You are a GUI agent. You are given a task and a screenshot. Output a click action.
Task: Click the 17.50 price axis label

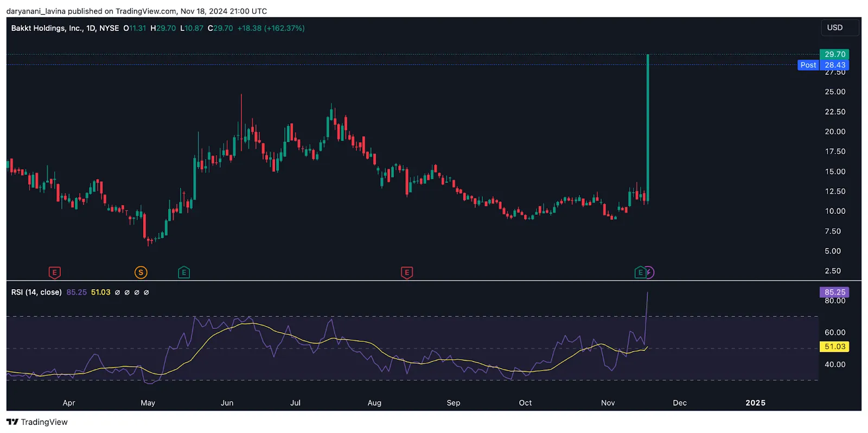(x=835, y=151)
